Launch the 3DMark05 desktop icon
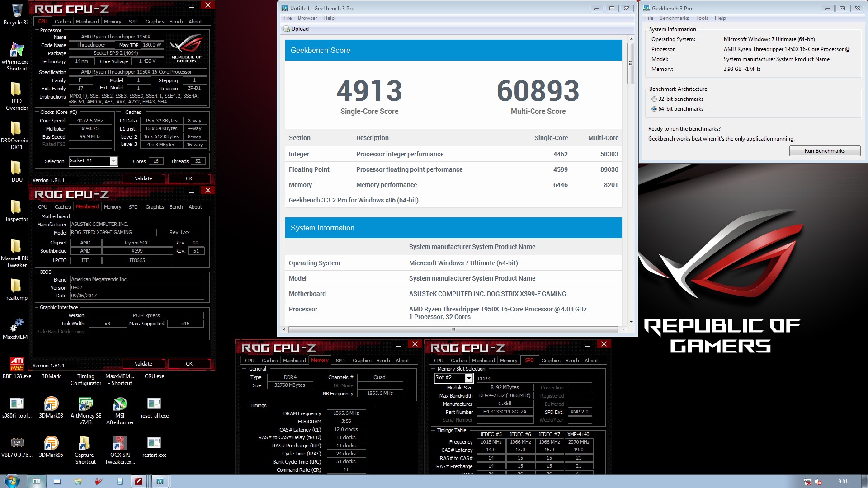 [51, 443]
